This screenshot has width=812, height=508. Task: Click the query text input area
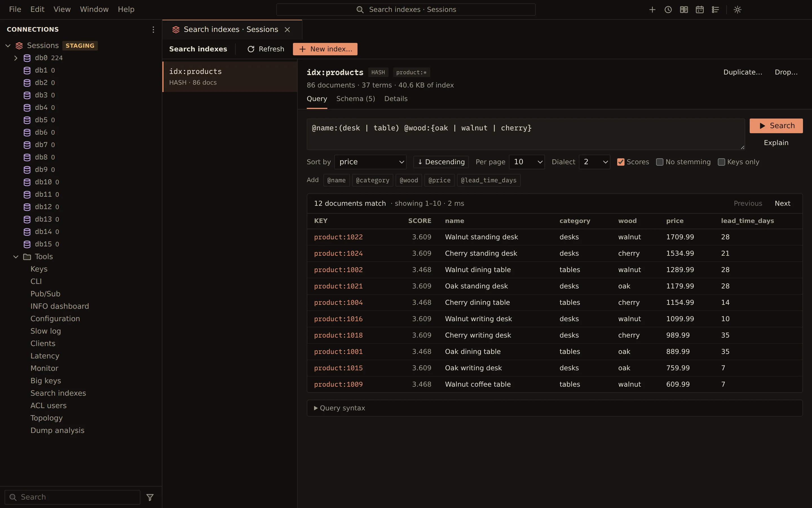526,134
